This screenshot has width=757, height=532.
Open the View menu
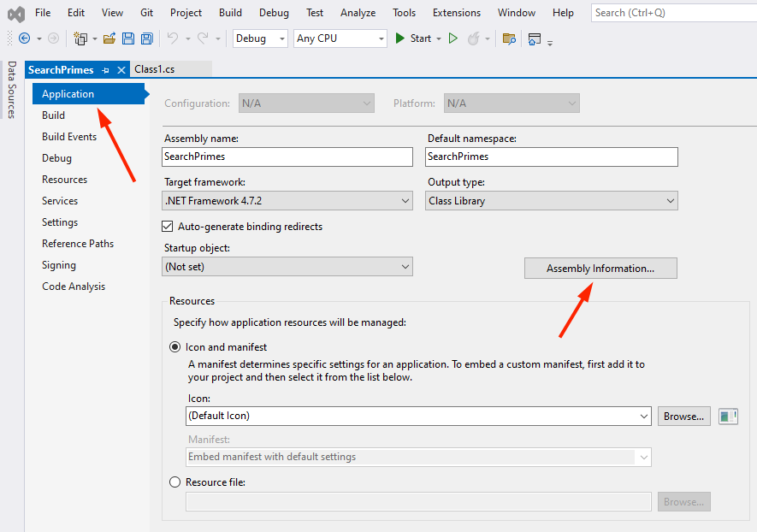coord(112,13)
